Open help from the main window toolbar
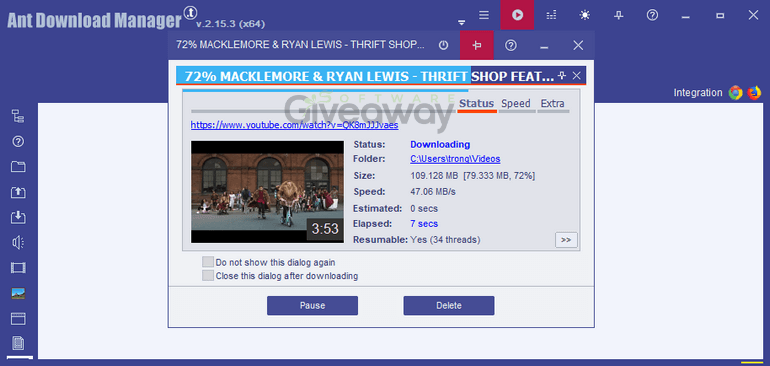The height and width of the screenshot is (366, 770). coord(652,15)
